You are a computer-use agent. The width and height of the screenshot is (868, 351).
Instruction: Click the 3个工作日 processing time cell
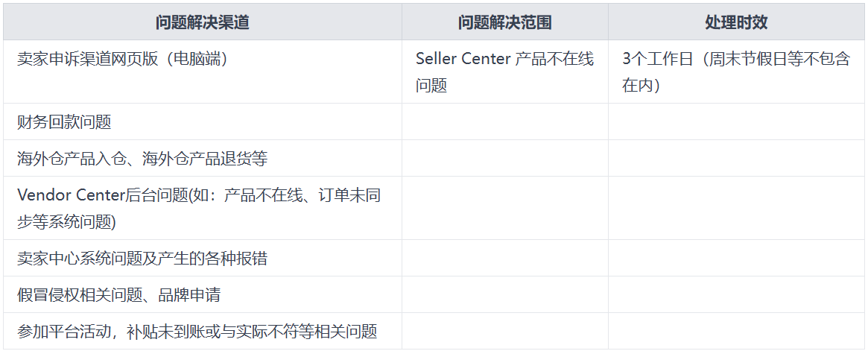(736, 72)
